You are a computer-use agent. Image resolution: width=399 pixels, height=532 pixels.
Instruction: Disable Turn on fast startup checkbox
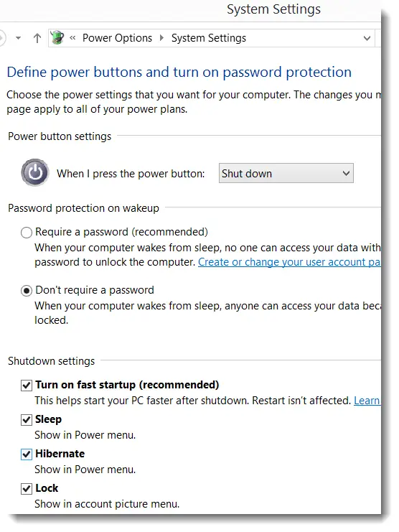pos(27,386)
